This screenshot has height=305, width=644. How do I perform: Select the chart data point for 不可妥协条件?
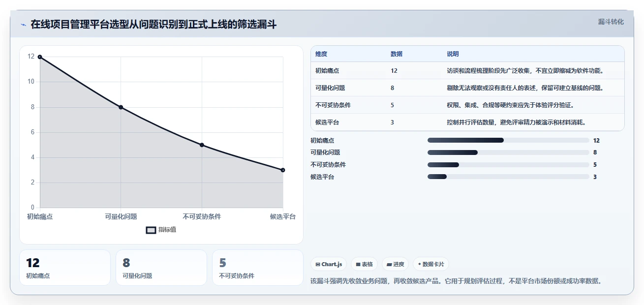pyautogui.click(x=202, y=145)
